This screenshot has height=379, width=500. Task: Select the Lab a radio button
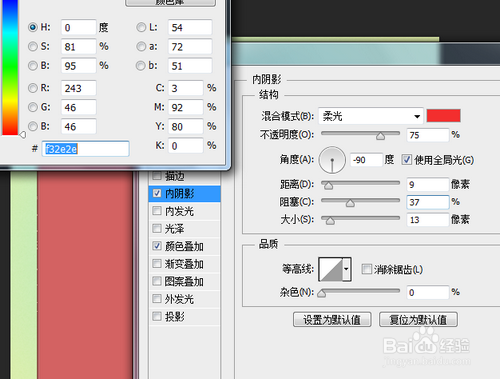coord(141,46)
